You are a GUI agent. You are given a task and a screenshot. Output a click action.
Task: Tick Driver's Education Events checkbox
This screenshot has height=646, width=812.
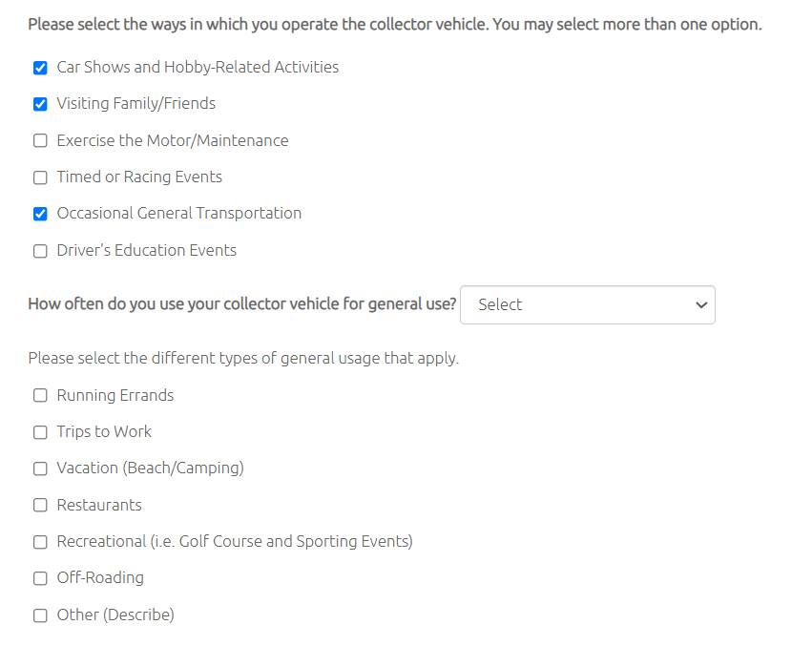[x=40, y=251]
